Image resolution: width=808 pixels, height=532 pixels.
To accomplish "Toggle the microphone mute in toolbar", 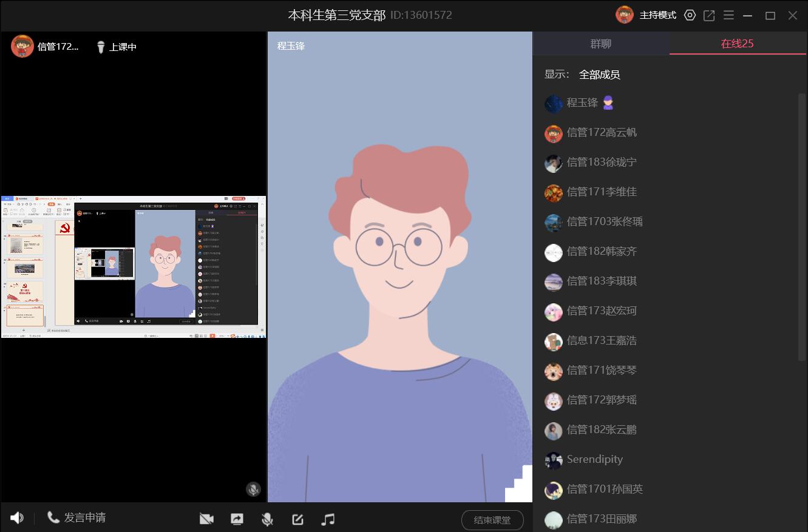I will (x=267, y=519).
